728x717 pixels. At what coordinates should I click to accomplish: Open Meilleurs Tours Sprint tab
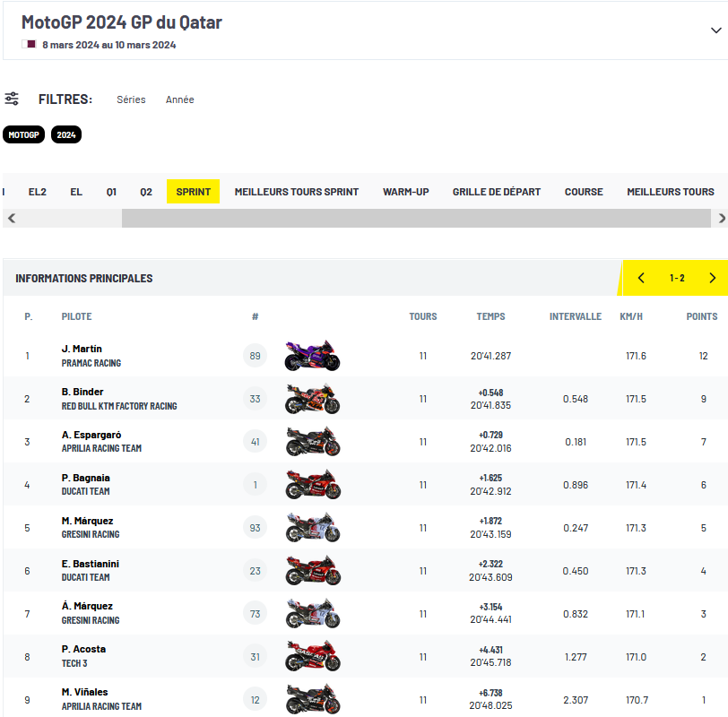(296, 192)
